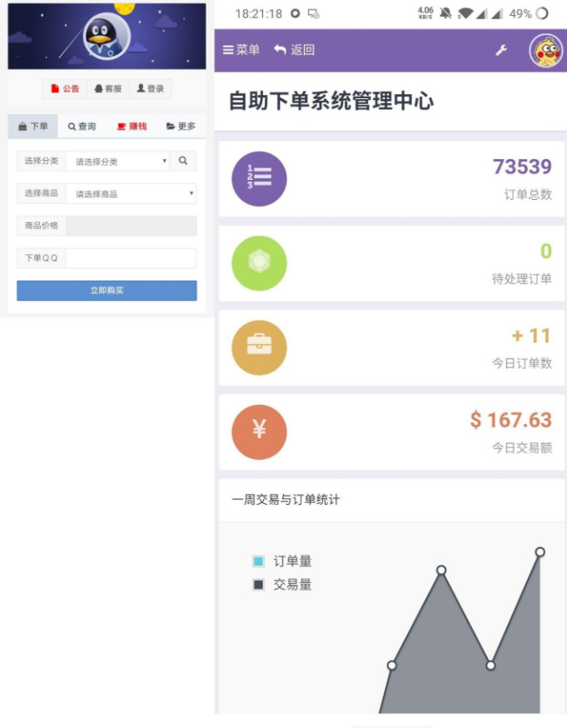Click the 登录 login button
Image resolution: width=567 pixels, height=728 pixels.
pos(151,89)
